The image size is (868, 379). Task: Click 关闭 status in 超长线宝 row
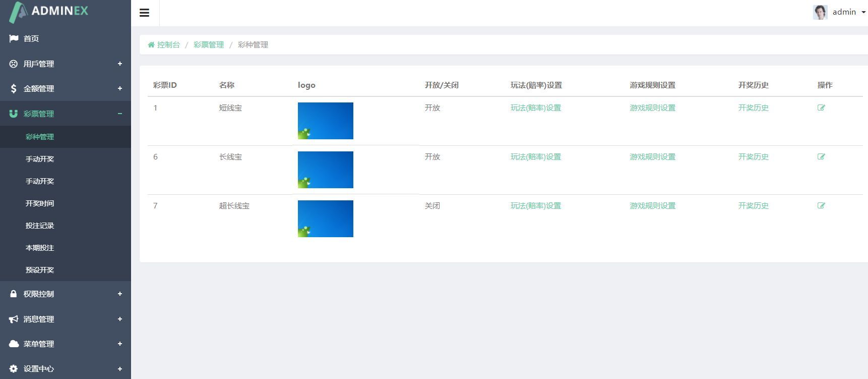pos(432,205)
